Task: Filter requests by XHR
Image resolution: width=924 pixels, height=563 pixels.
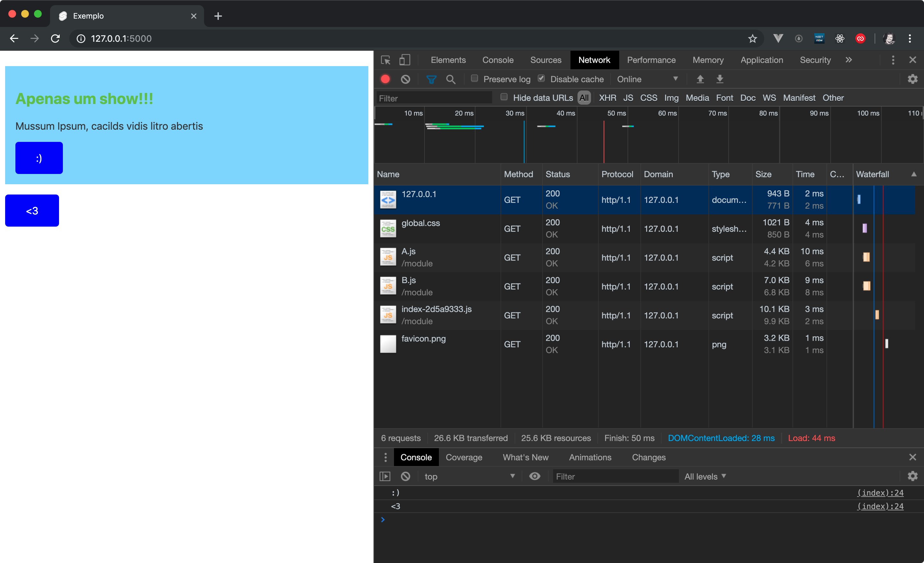Action: (x=608, y=98)
